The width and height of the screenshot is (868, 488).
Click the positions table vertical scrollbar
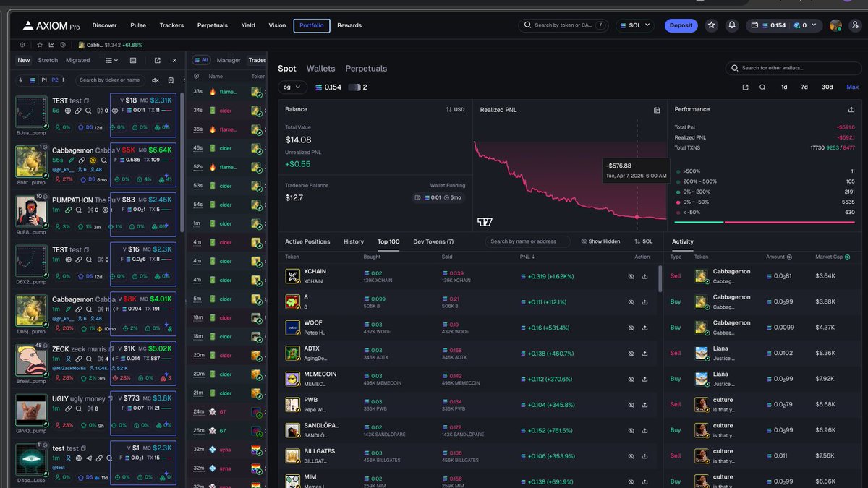(x=659, y=278)
